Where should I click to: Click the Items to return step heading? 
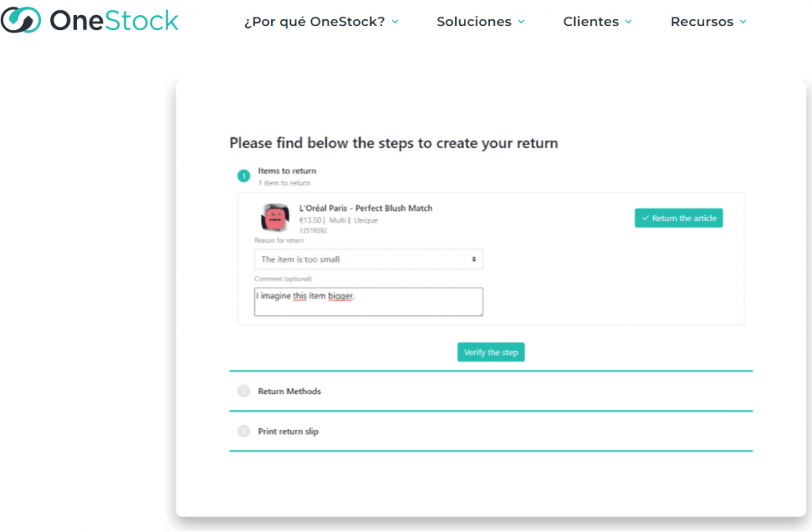(287, 170)
